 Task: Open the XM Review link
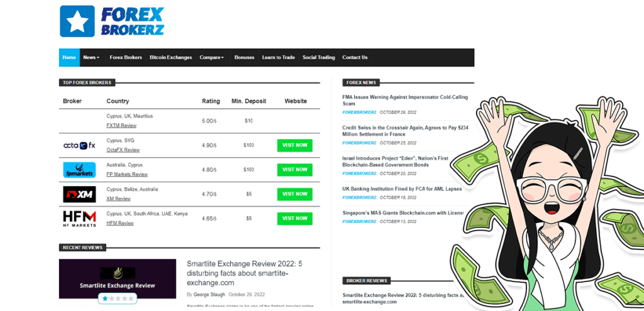[x=118, y=199]
